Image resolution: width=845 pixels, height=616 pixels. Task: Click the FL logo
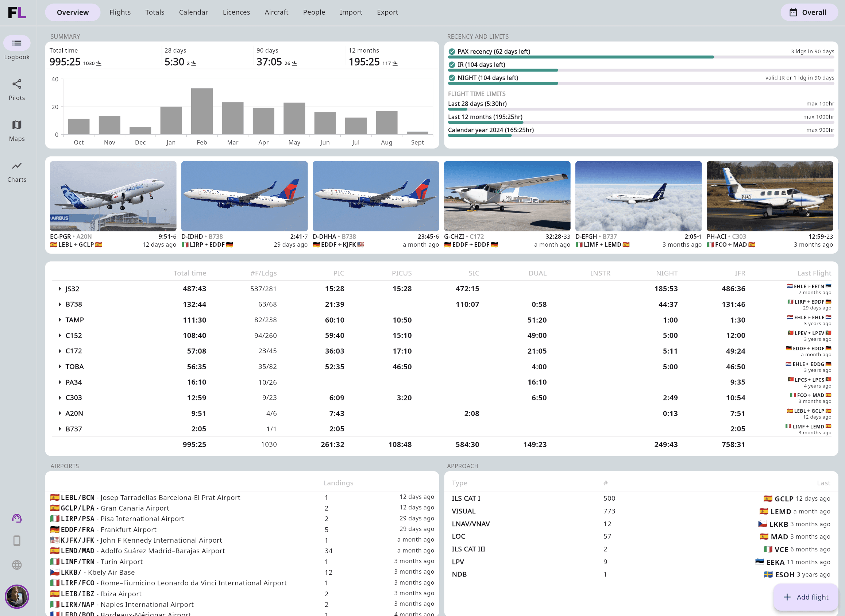click(17, 12)
